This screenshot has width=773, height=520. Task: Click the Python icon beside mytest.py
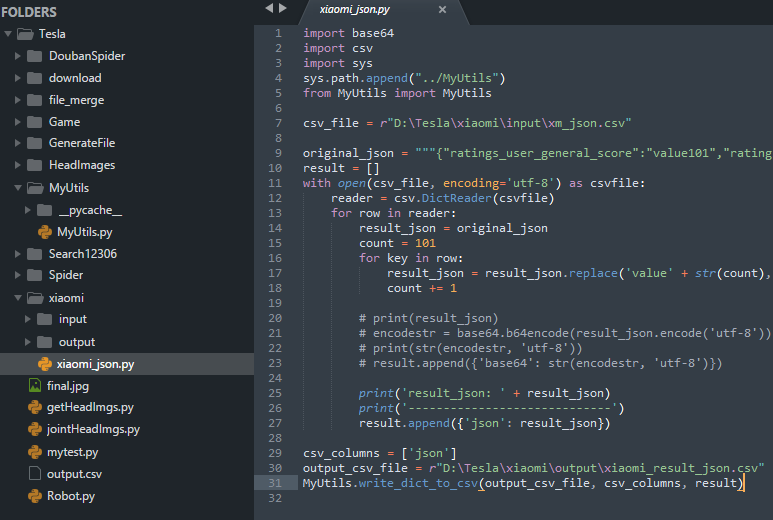35,451
